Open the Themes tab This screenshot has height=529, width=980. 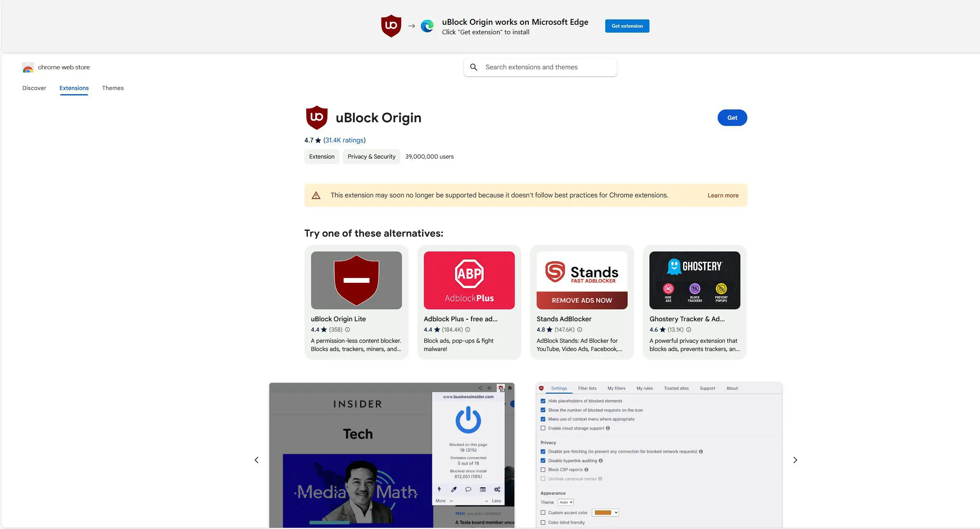coord(113,88)
